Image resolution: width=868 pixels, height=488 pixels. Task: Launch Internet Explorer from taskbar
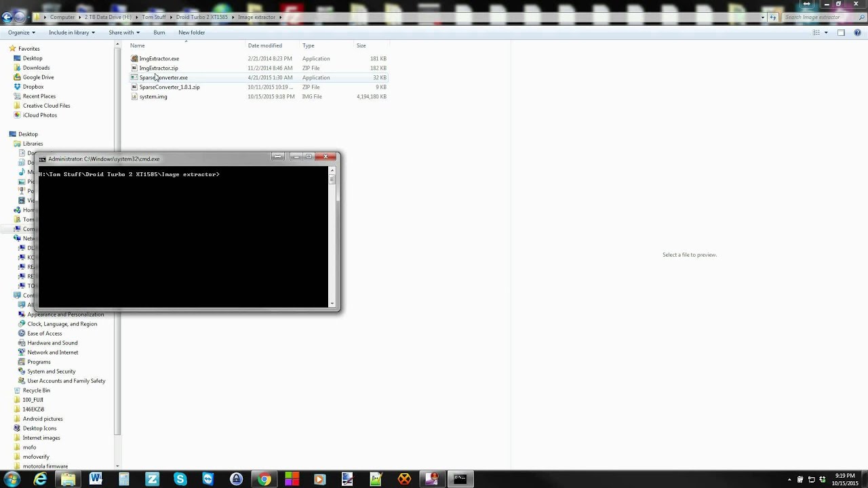[x=41, y=479]
